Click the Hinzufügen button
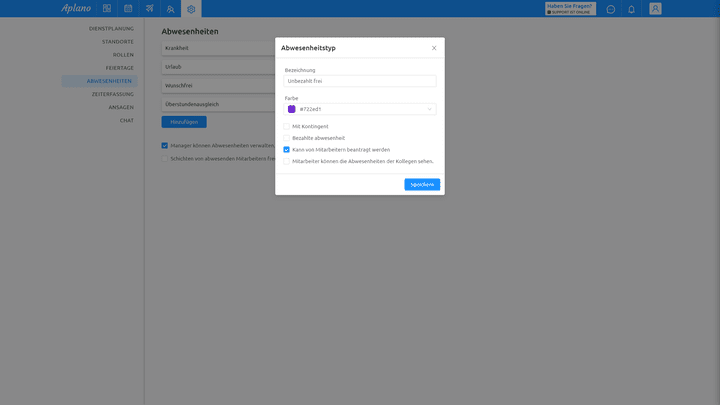720x405 pixels. tap(184, 121)
